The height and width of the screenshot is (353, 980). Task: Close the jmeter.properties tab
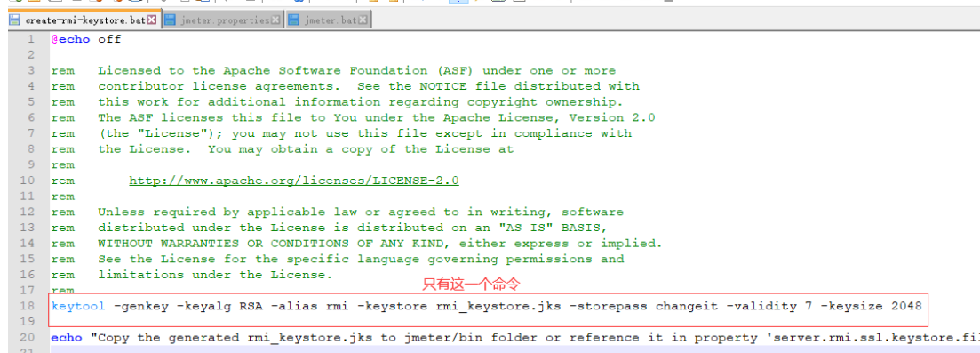[275, 20]
